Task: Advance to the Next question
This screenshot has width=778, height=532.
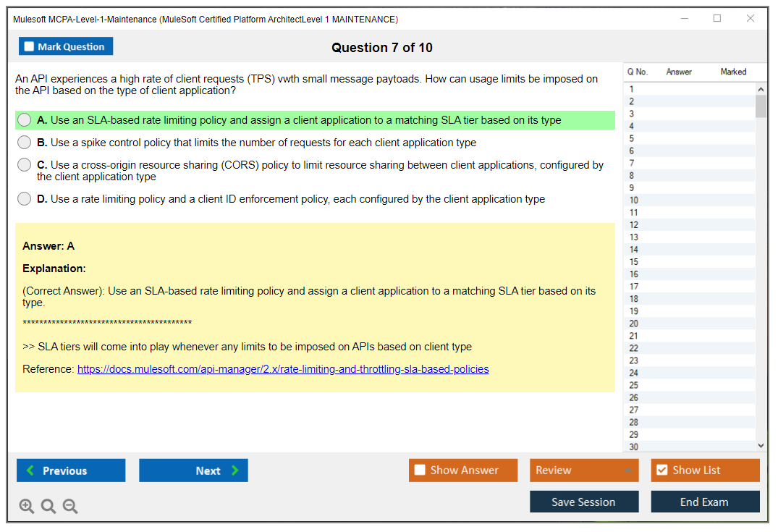Action: tap(193, 470)
